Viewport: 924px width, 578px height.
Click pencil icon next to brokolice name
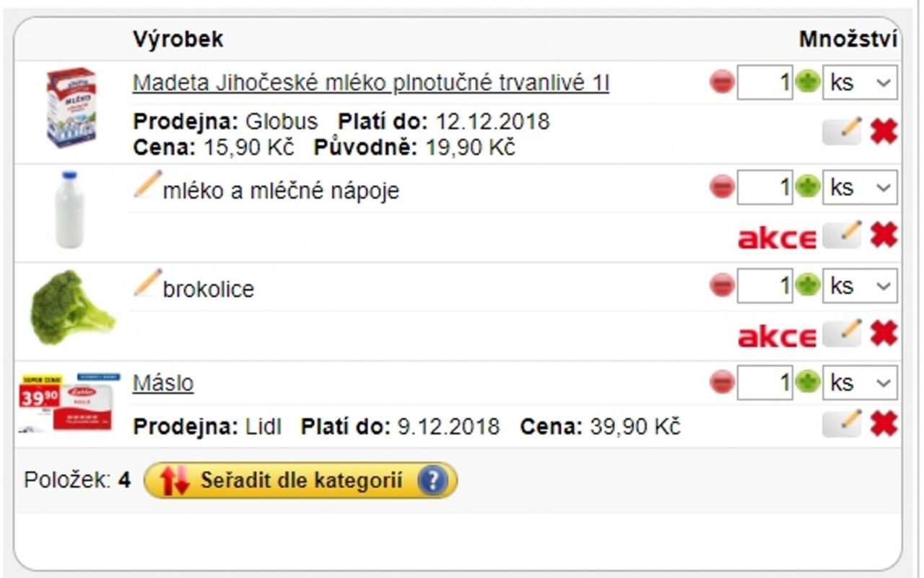click(147, 282)
